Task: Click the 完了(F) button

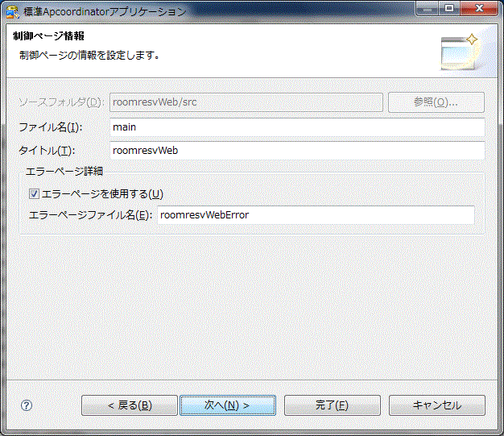Action: click(332, 405)
